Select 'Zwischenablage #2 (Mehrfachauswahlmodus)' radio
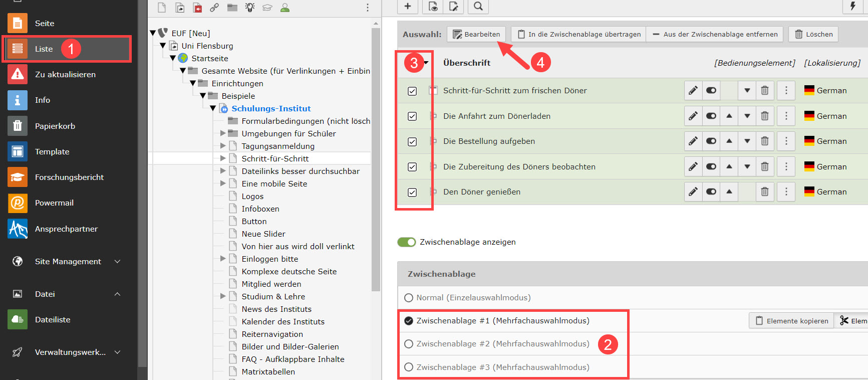868x380 pixels. click(x=409, y=344)
